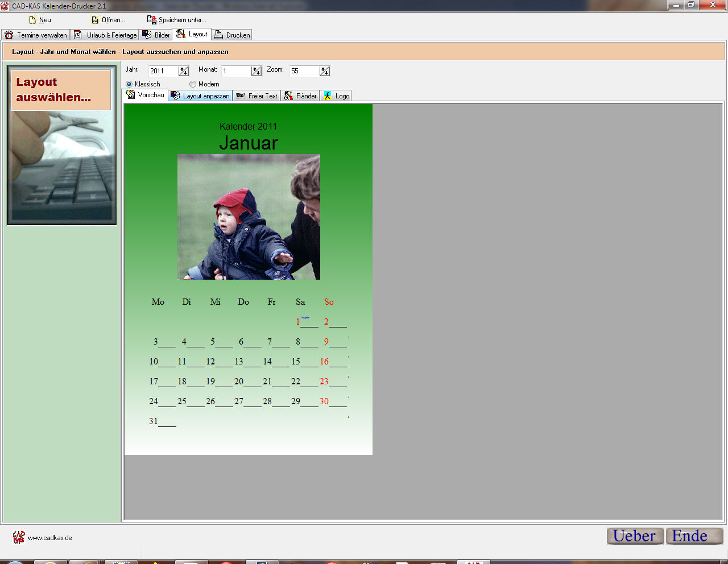Select the Klassisch layout radio button
Viewport: 728px width, 564px height.
(129, 84)
